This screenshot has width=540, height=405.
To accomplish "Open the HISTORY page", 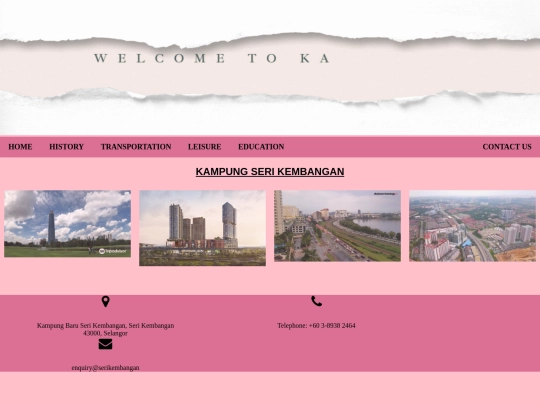I will pyautogui.click(x=66, y=147).
